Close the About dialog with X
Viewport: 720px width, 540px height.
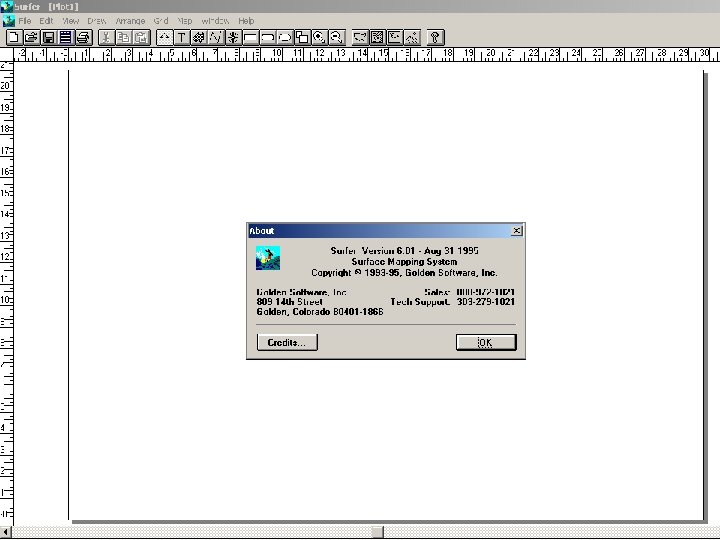click(x=516, y=231)
